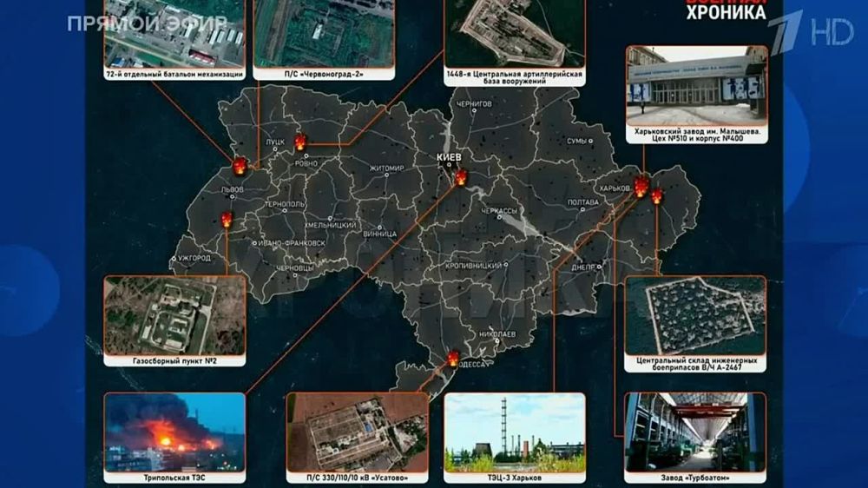The width and height of the screenshot is (868, 488).
Task: Click the fire icon near Одесса
Action: coord(452,357)
